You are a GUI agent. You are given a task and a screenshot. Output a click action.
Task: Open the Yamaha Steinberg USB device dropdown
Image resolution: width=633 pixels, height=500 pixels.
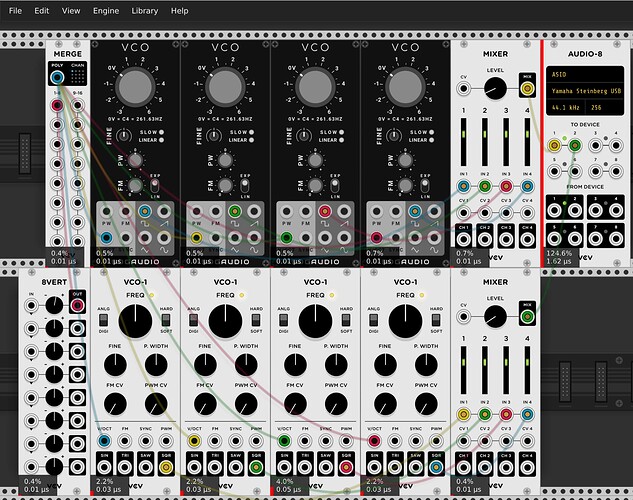[x=585, y=91]
